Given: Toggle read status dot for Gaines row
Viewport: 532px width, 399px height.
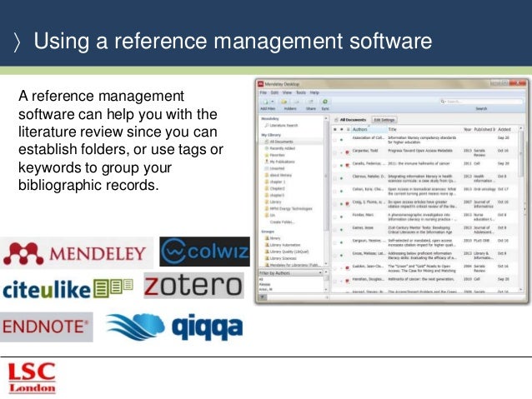Looking at the screenshot, I should (341, 230).
